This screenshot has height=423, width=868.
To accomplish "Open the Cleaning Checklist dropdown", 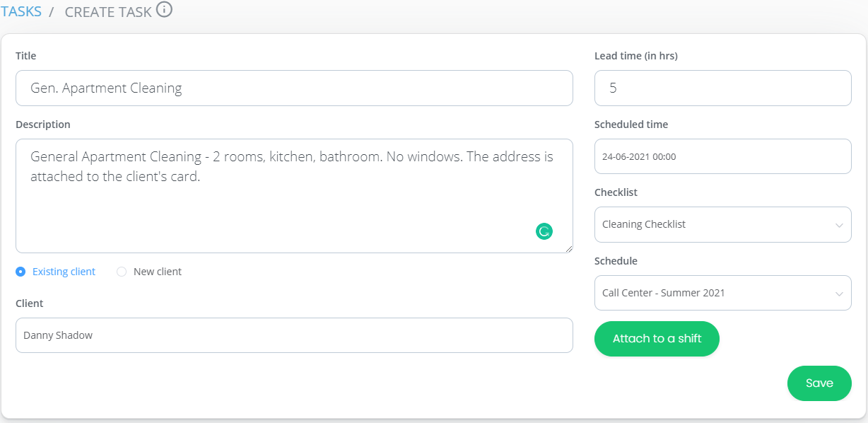I will [722, 224].
